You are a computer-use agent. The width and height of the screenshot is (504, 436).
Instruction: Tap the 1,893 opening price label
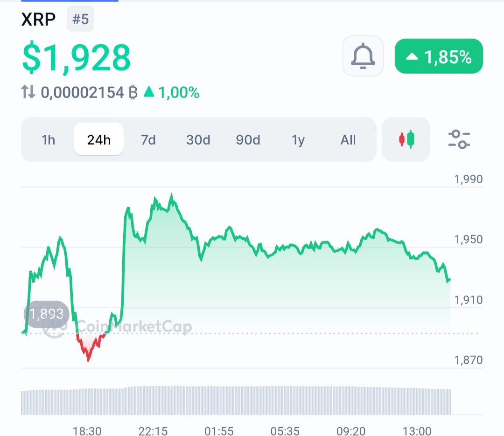tap(46, 314)
